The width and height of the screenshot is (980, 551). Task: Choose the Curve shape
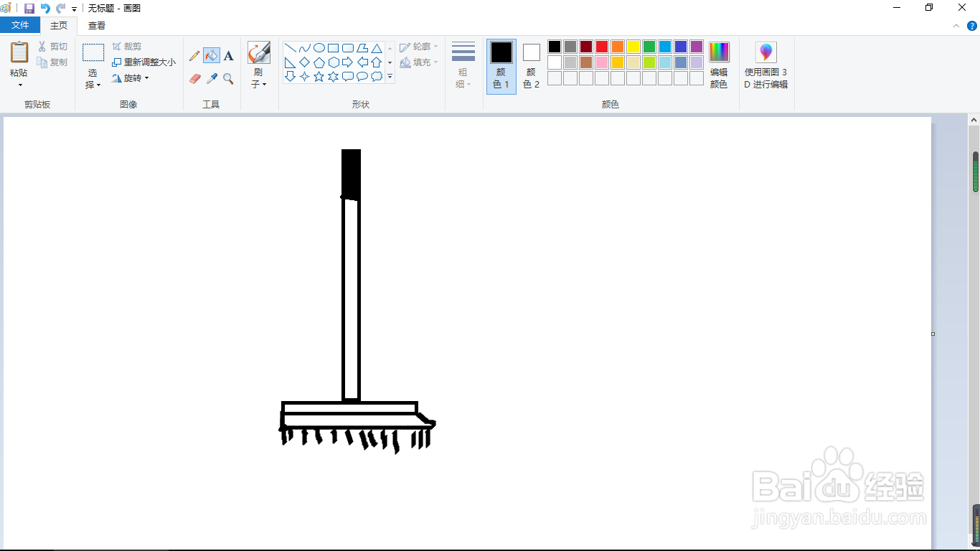point(304,48)
